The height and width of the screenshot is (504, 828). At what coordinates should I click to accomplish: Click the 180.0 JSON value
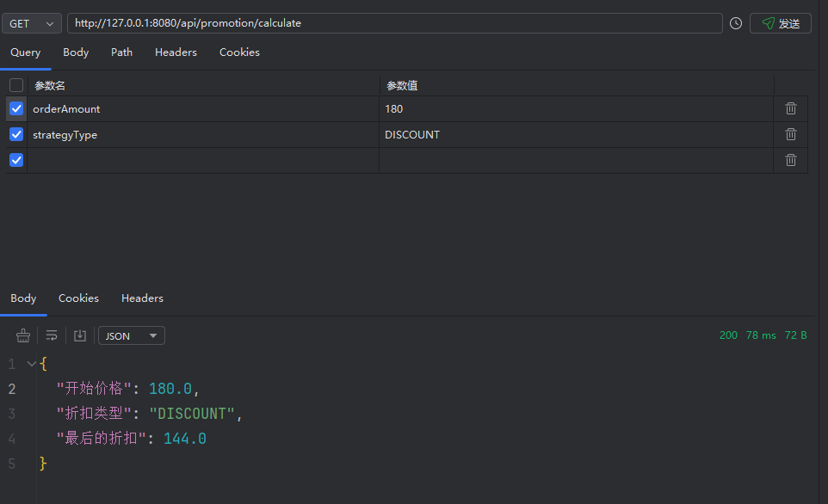(170, 389)
